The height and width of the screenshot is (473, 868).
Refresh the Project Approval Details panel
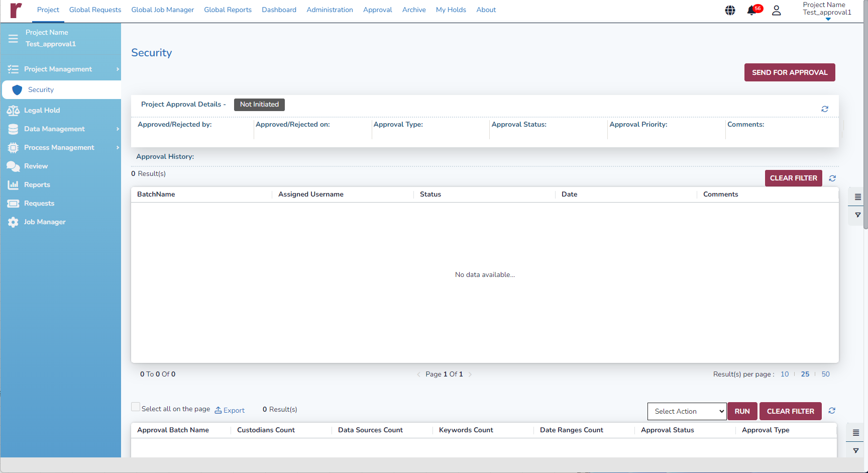(825, 109)
